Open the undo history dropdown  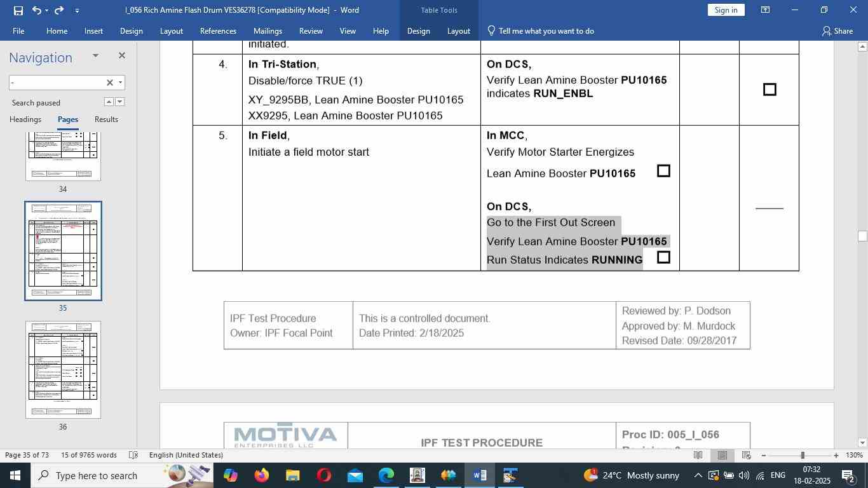(x=47, y=10)
